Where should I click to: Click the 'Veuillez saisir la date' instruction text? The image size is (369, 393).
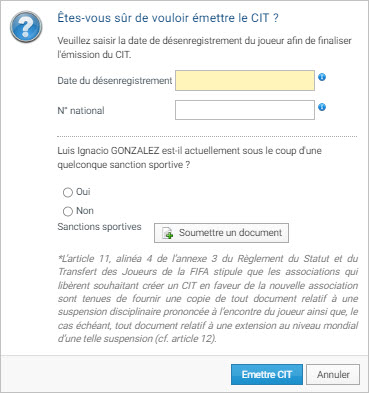click(x=204, y=47)
